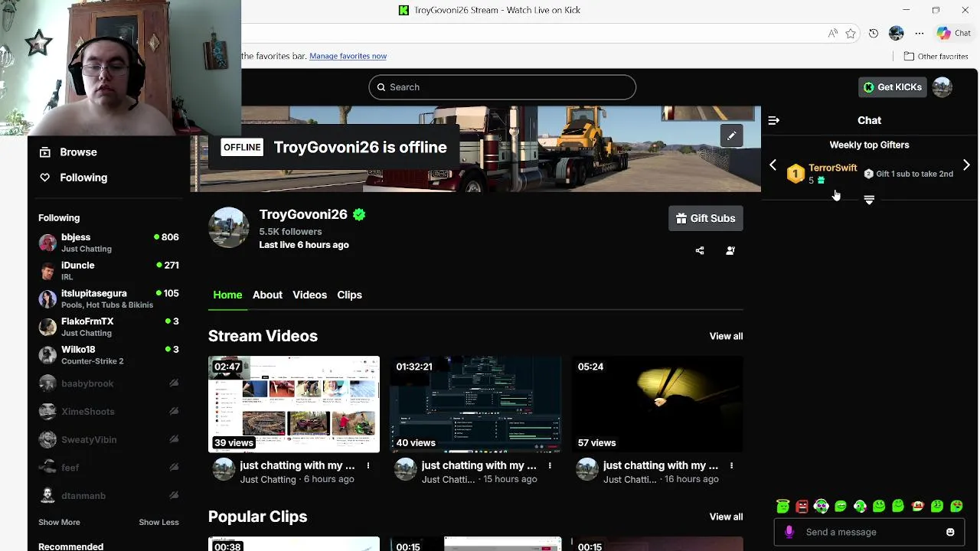This screenshot has height=551, width=980.
Task: Click the Send a message field
Action: point(870,532)
